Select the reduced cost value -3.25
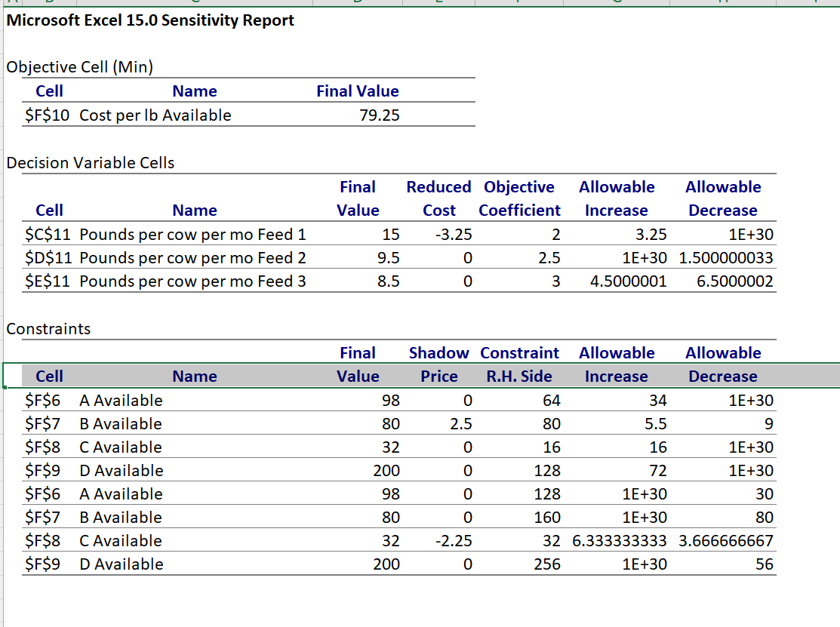Viewport: 840px width, 627px height. point(454,235)
